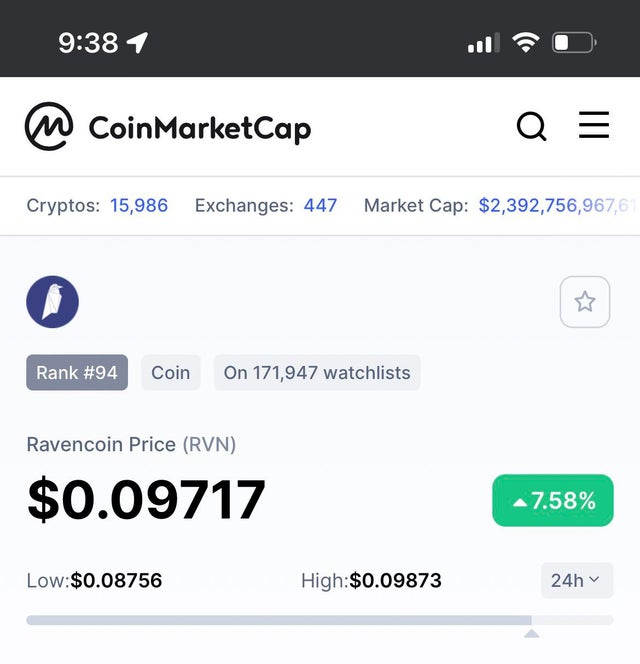Tap the Wi-Fi status icon
Image resolution: width=640 pixels, height=664 pixels.
pyautogui.click(x=526, y=42)
